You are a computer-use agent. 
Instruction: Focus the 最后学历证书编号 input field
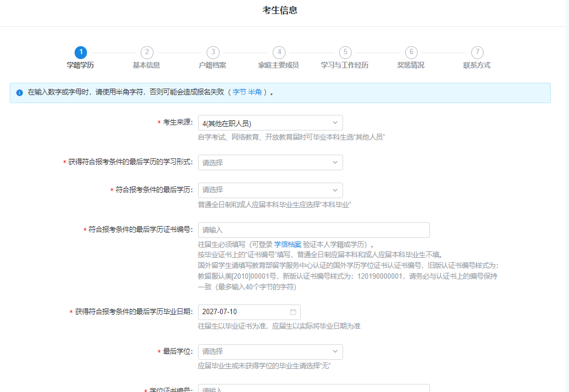(314, 230)
